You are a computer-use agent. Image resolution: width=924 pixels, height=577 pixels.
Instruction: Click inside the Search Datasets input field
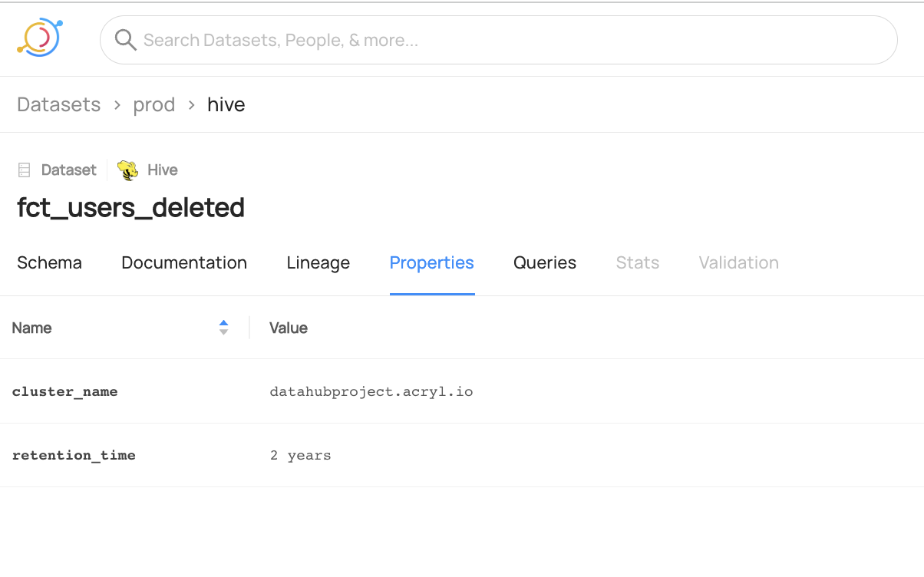(499, 39)
